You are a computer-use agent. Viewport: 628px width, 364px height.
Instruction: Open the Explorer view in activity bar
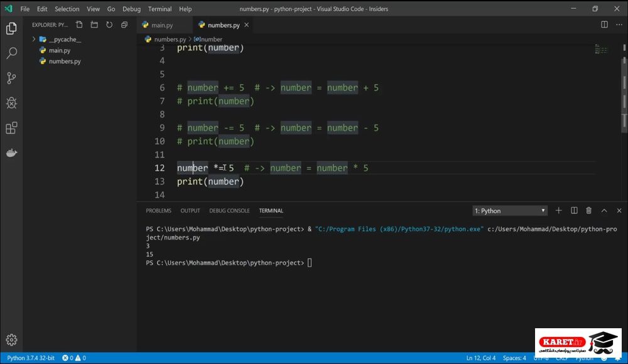(11, 28)
